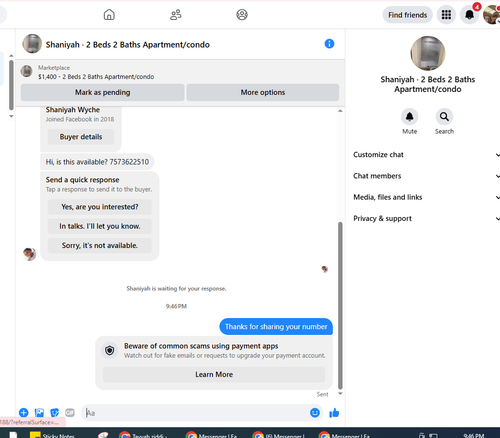This screenshot has height=438, width=500.
Task: Reply with 'Yes, are you interested?'
Action: coord(100,207)
